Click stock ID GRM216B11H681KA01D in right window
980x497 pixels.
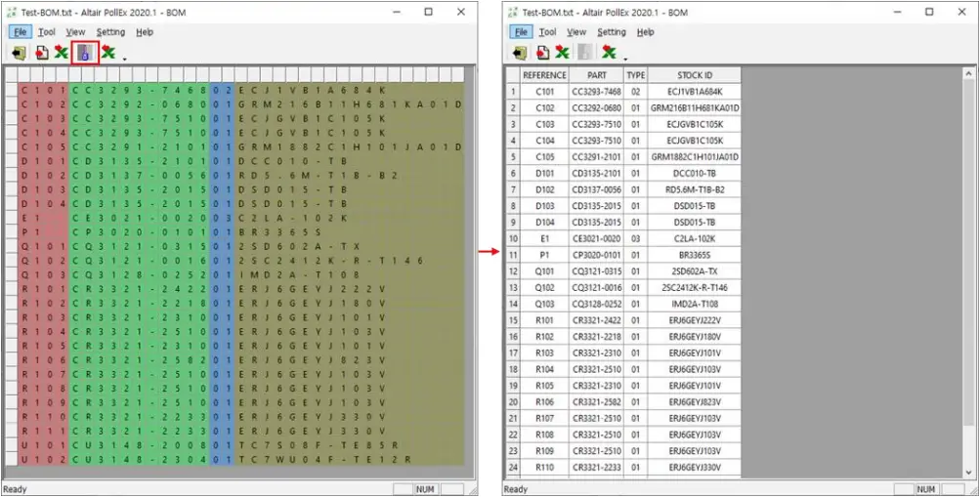pos(695,108)
